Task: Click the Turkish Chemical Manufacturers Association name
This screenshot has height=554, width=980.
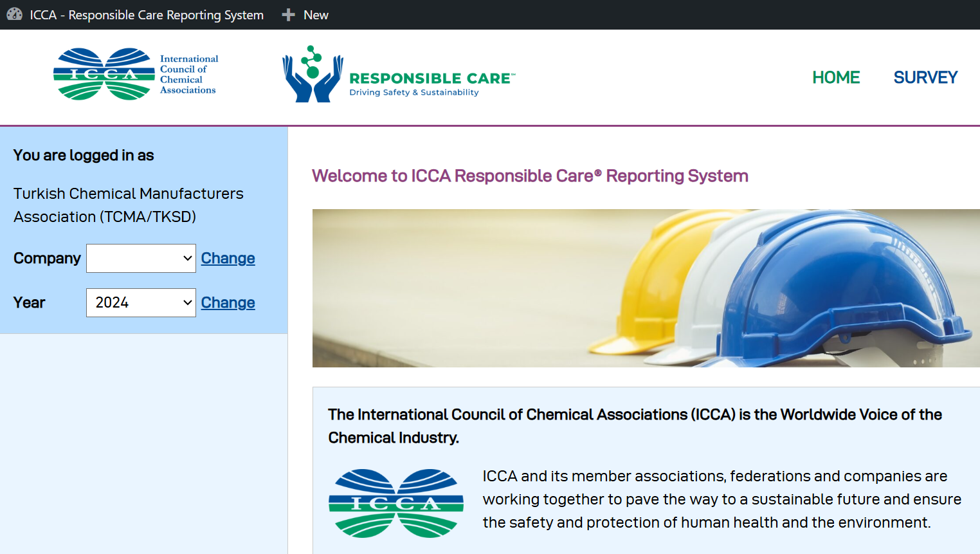Action: (129, 205)
